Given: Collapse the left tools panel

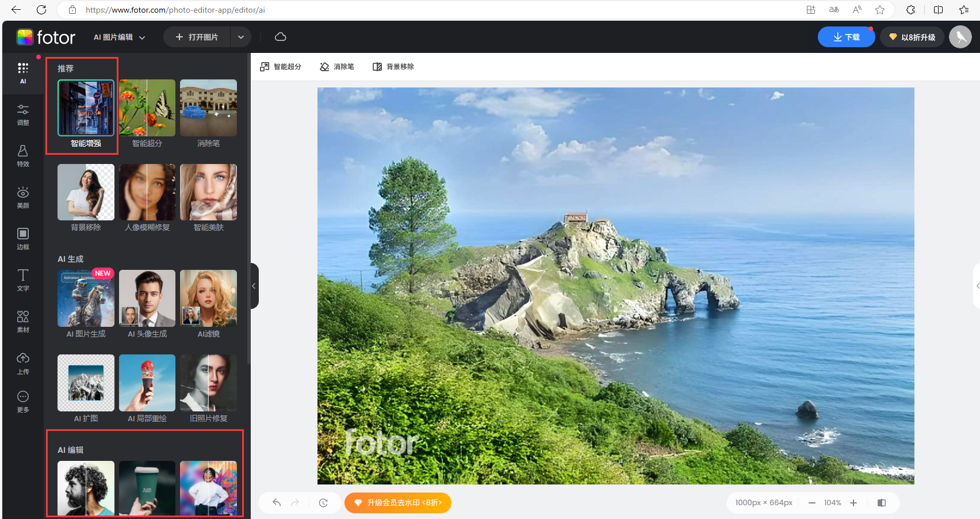Looking at the screenshot, I should click(254, 286).
